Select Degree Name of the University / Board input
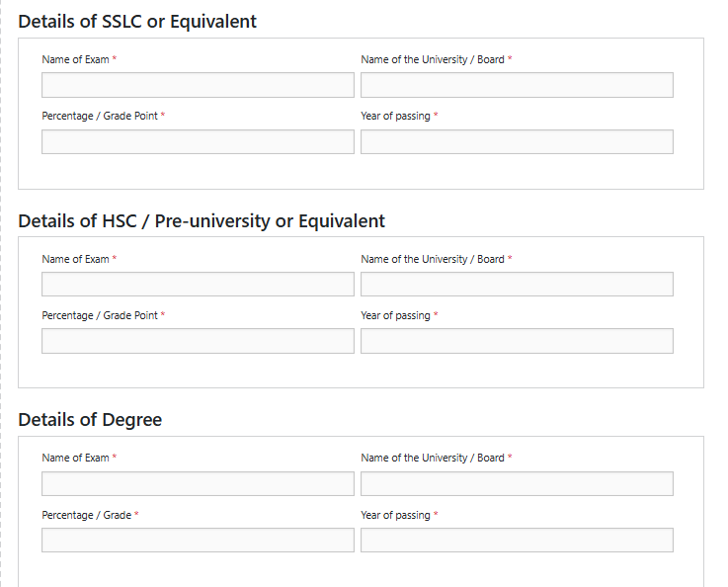This screenshot has height=587, width=728. 517,483
